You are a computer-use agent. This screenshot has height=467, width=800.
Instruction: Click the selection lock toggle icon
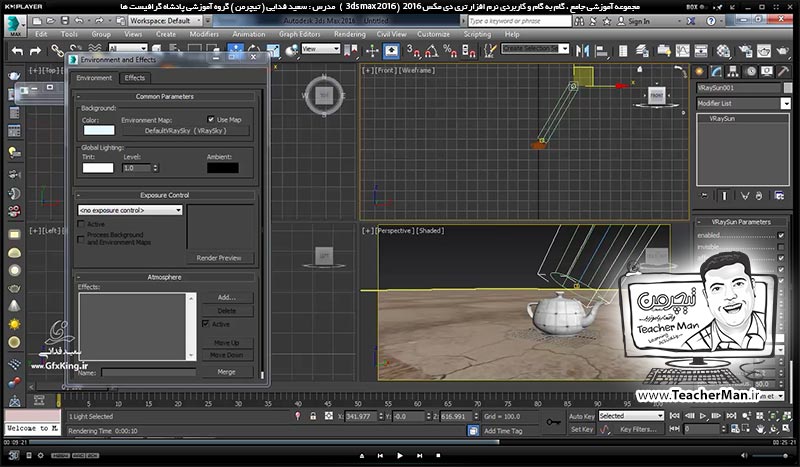(313, 416)
